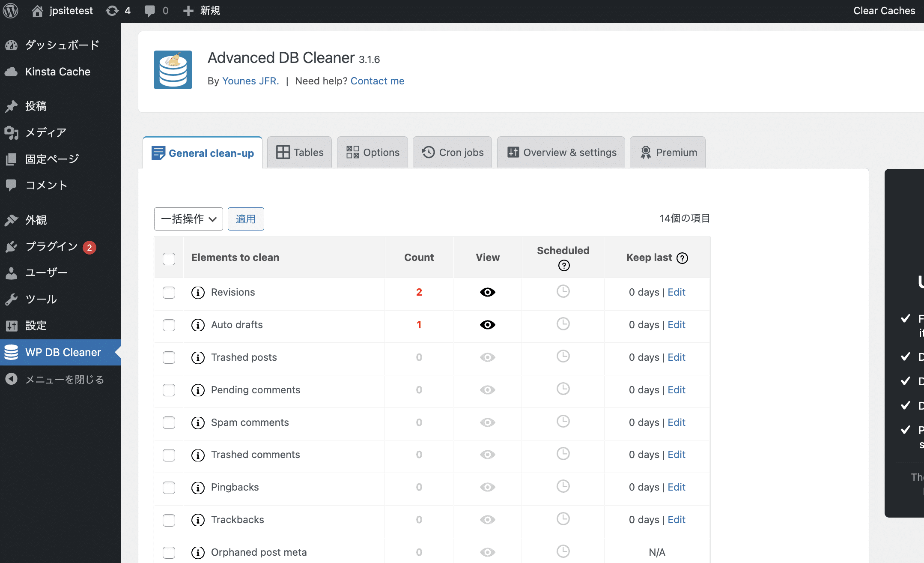Check the select-all checkbox in table header

(169, 259)
